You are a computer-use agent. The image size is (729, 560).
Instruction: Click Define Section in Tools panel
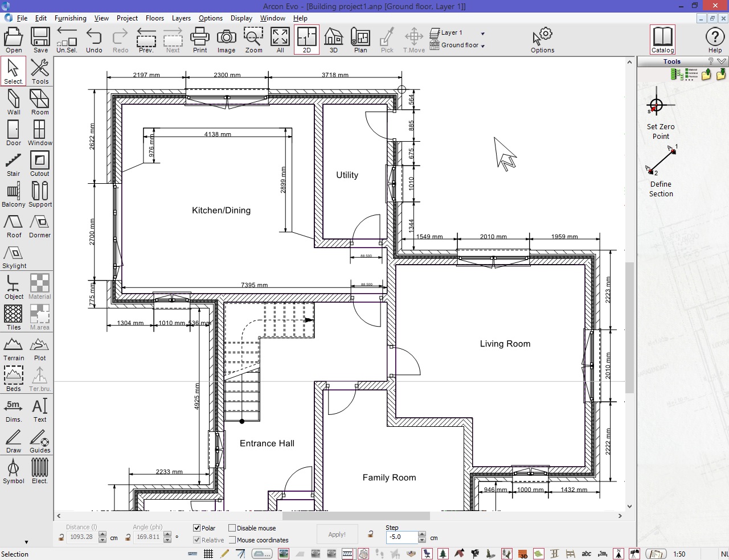click(x=660, y=165)
